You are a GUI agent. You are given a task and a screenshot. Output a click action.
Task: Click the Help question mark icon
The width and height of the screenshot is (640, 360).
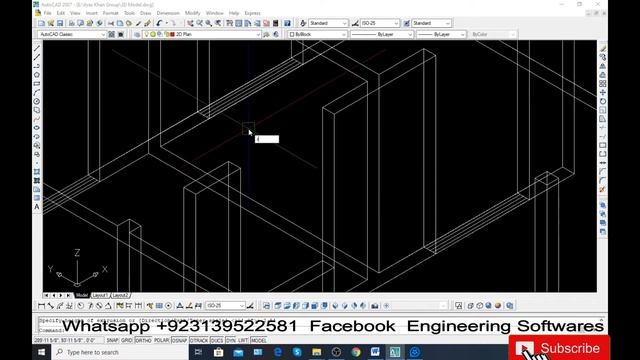(x=287, y=23)
